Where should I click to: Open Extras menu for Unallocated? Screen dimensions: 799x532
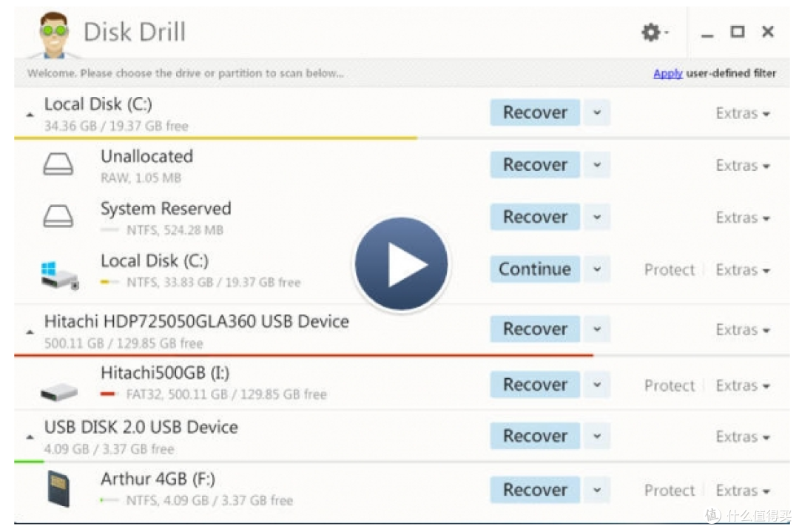coord(743,166)
